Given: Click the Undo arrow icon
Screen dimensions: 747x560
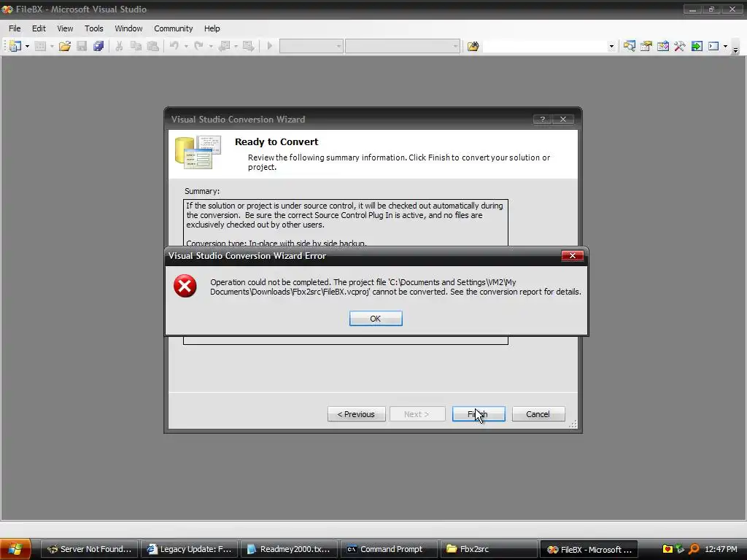Looking at the screenshot, I should click(x=174, y=46).
